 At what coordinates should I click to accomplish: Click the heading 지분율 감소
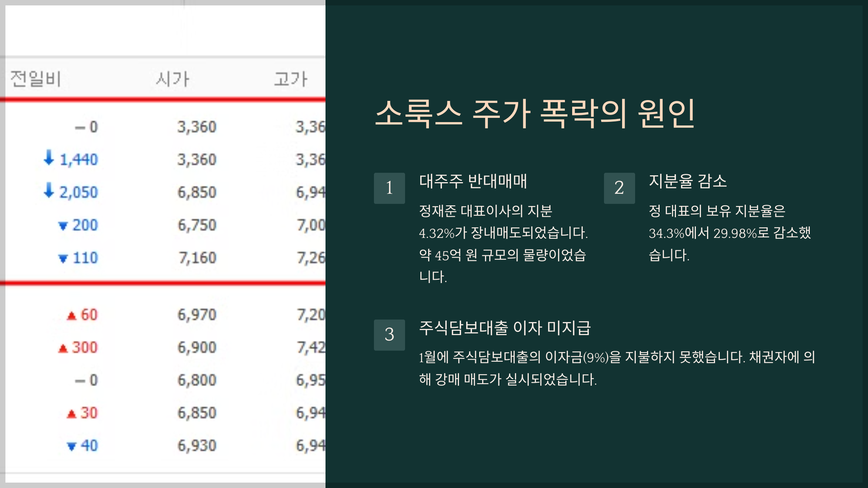click(x=688, y=181)
